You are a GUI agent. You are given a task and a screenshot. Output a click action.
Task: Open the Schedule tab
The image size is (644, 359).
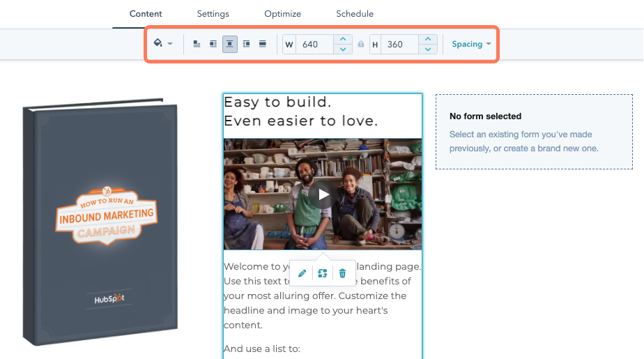[x=355, y=14]
